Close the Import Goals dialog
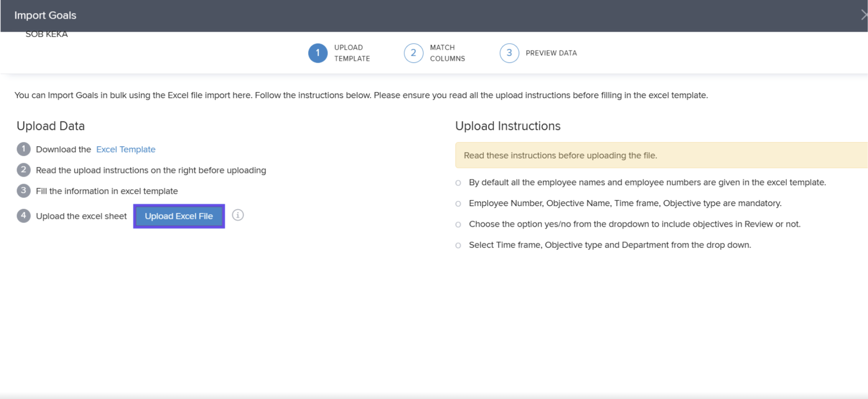This screenshot has width=868, height=399. click(863, 15)
